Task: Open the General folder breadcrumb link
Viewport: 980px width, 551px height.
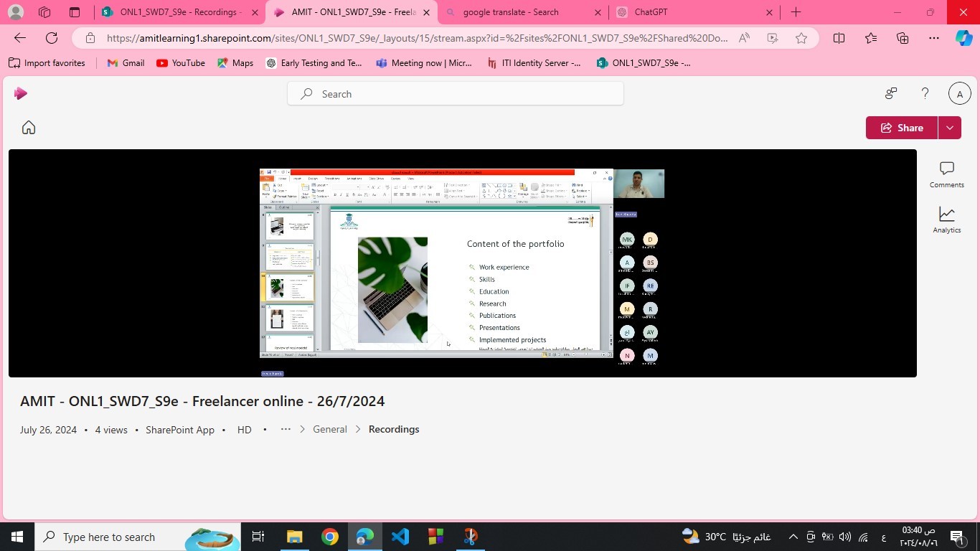Action: point(329,429)
